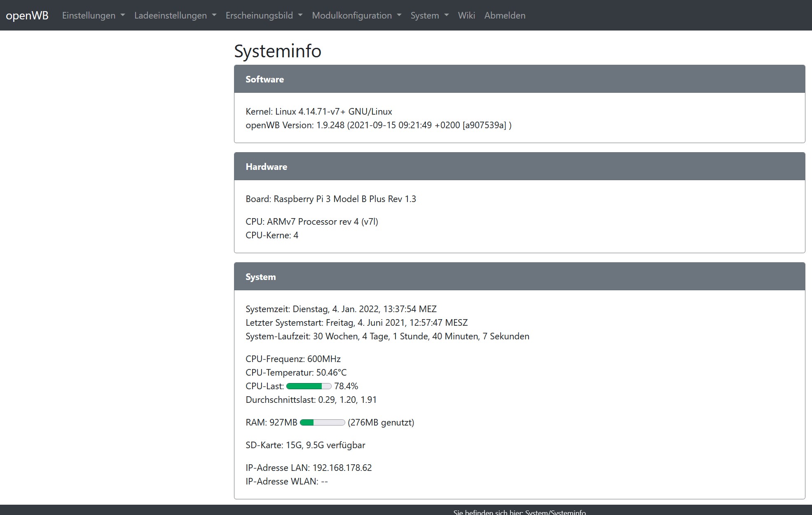Click the Hardware card header
Viewport: 812px width, 515px height.
(x=519, y=166)
